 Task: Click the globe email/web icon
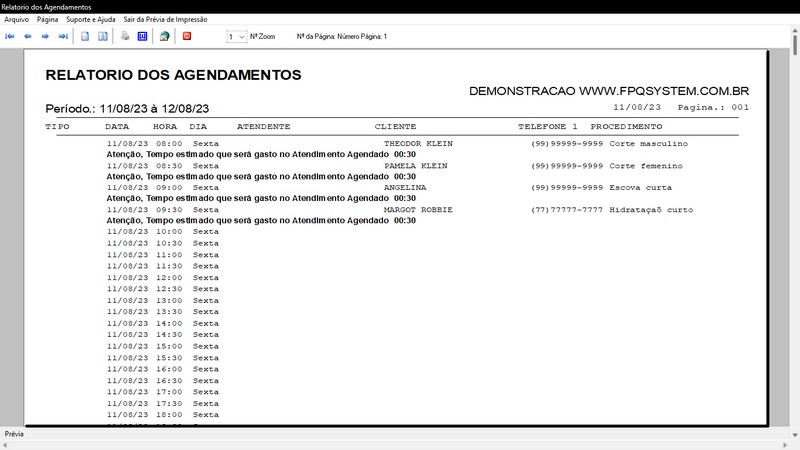click(x=164, y=36)
